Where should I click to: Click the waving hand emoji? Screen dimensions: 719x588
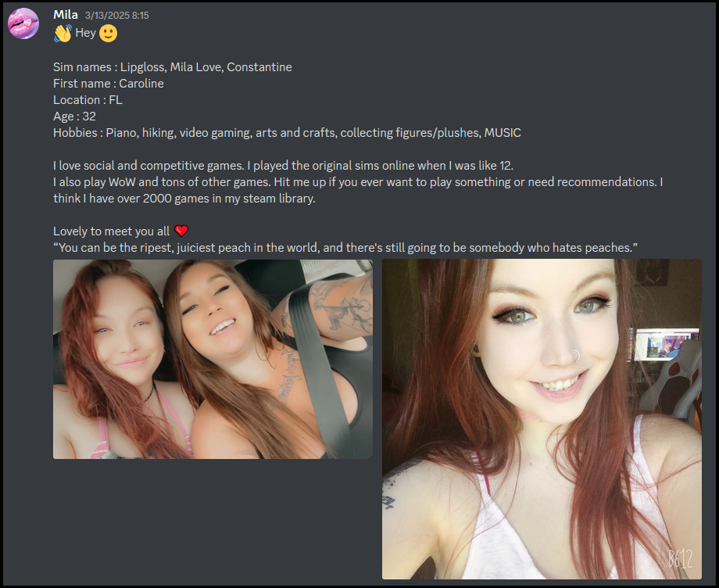63,33
